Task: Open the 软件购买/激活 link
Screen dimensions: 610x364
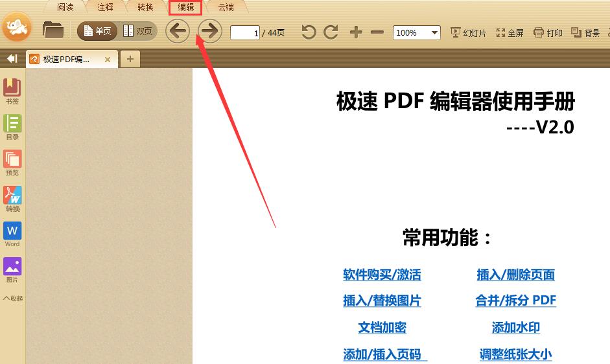Action: 382,275
